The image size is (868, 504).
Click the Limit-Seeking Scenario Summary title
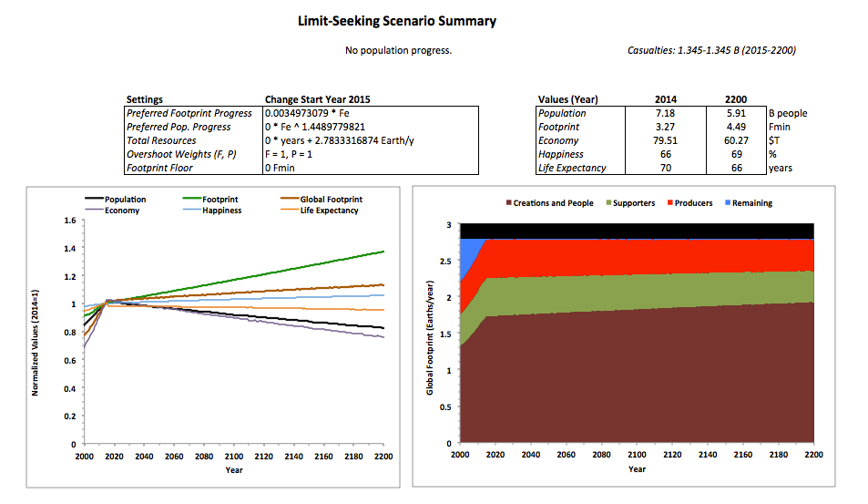point(397,20)
